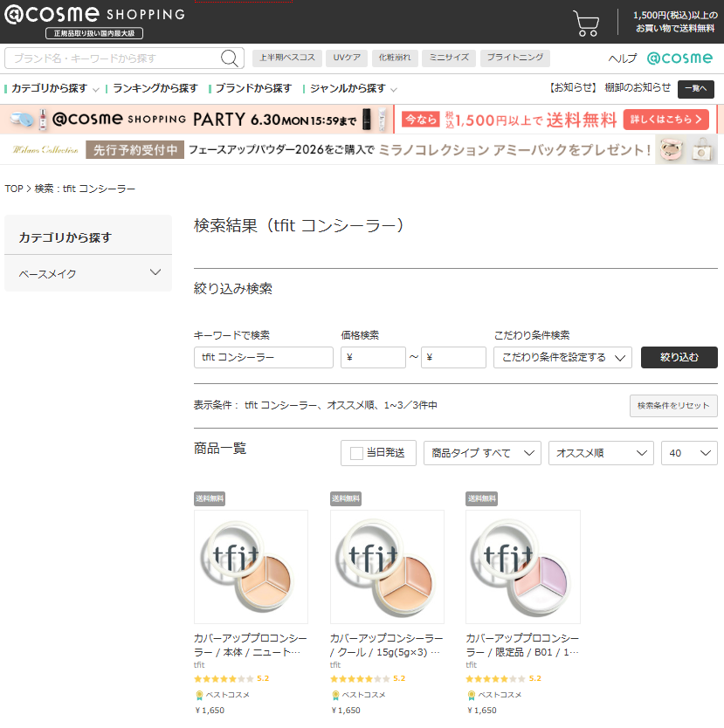Select the 化粧崩れ tag
Viewport: 724px width, 728px height.
coord(395,58)
